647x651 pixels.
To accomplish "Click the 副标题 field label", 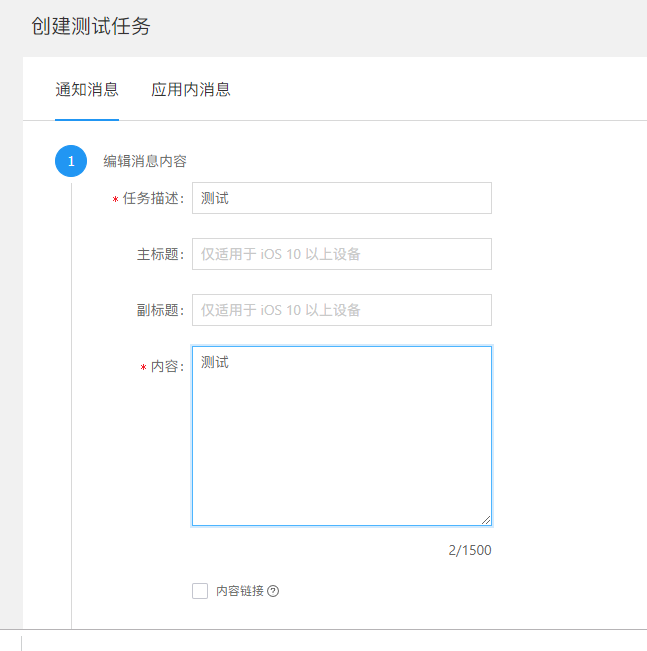I will point(160,311).
